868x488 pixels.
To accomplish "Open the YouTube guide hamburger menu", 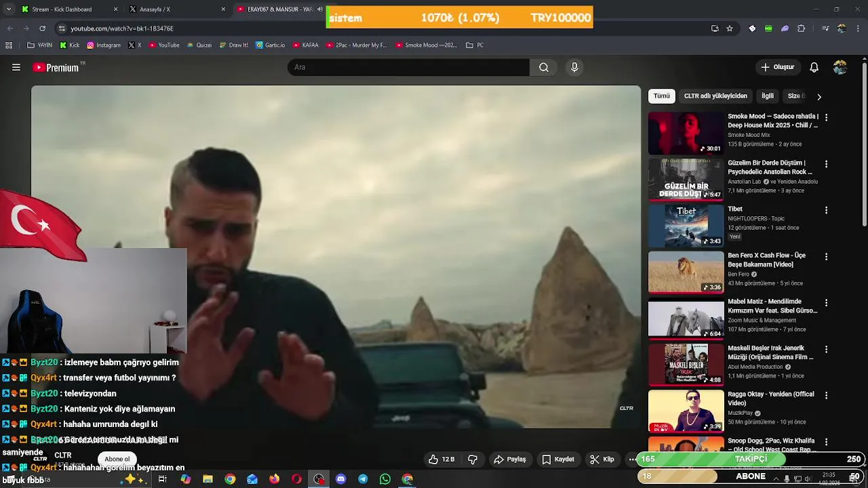I will (x=16, y=67).
